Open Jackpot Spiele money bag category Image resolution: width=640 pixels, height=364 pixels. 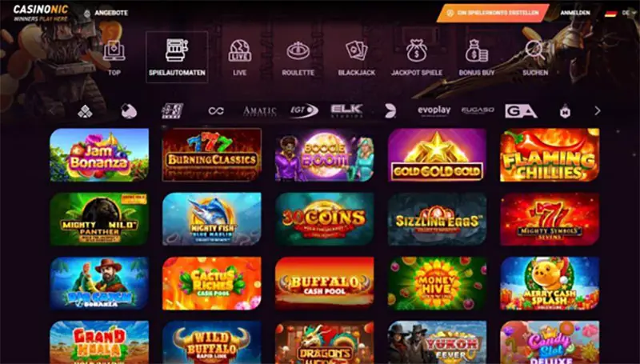[x=416, y=58]
